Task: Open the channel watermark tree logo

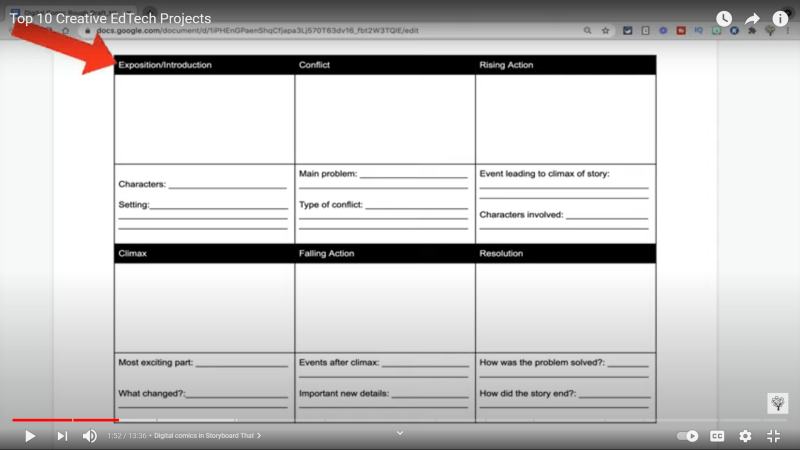Action: (x=777, y=403)
